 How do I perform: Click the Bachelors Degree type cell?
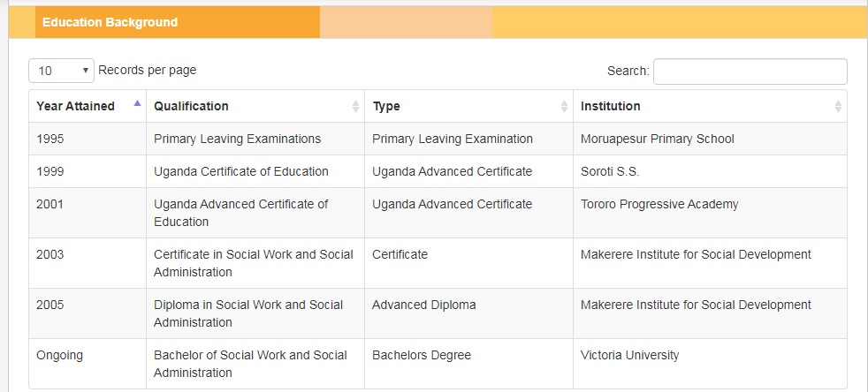[468, 364]
